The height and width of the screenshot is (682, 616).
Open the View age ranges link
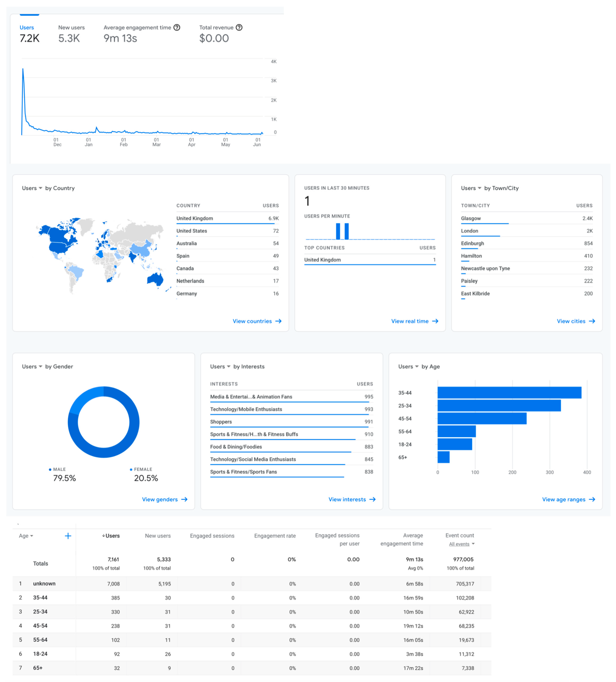click(x=564, y=499)
